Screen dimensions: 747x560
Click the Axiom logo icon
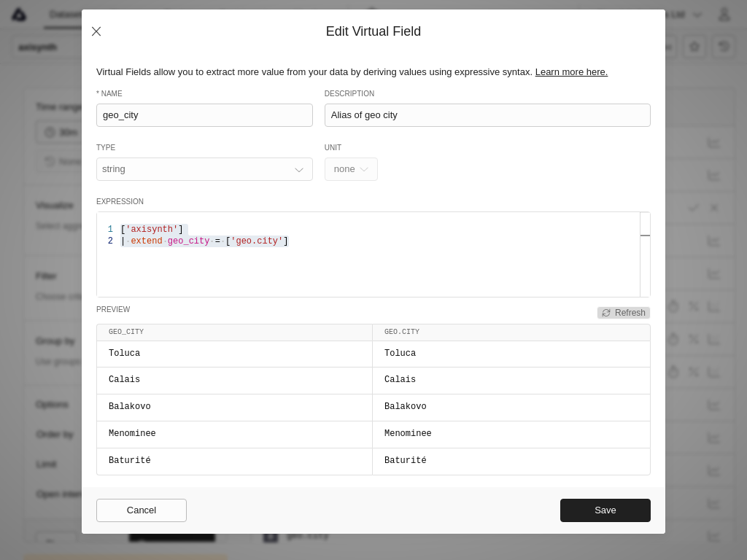click(x=19, y=14)
